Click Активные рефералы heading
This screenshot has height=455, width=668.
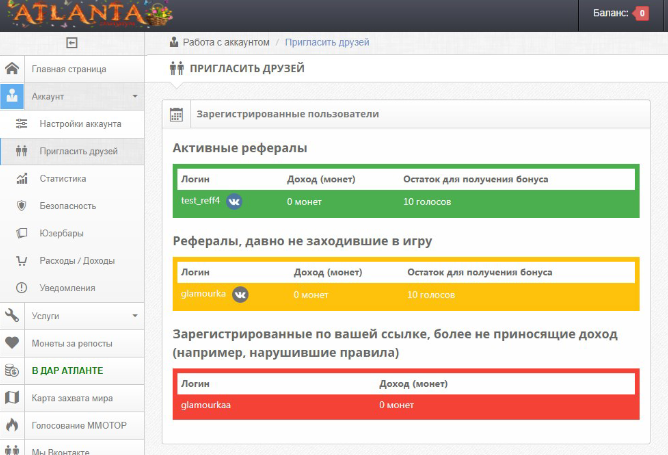pos(240,148)
